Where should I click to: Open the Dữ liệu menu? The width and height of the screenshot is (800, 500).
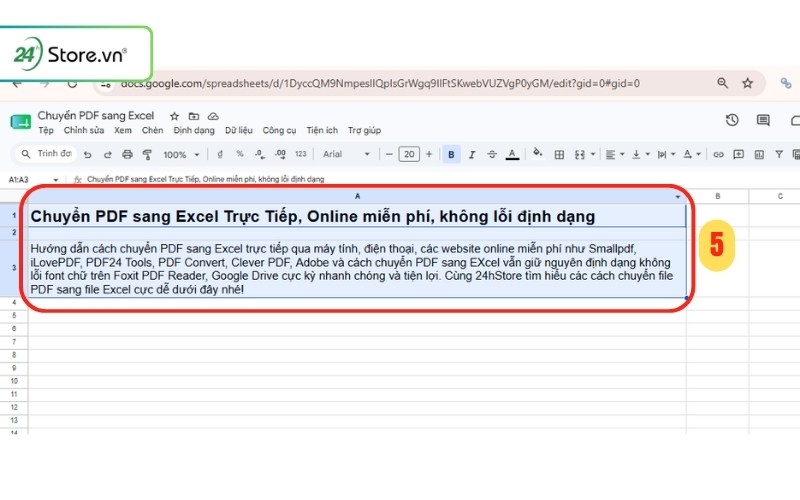tap(239, 131)
